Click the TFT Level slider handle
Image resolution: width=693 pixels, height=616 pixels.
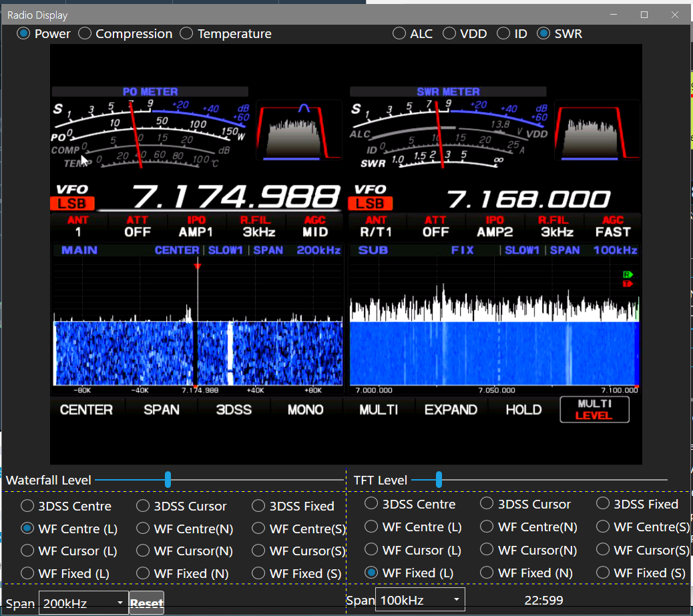[x=439, y=479]
